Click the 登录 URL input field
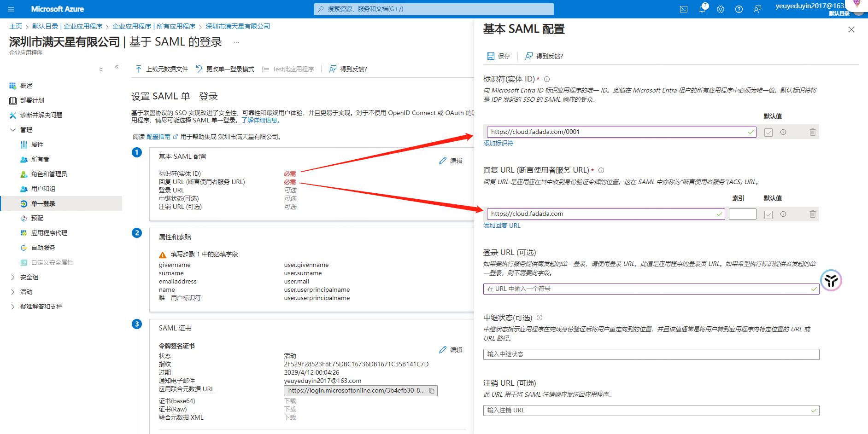The width and height of the screenshot is (868, 434). [x=651, y=289]
